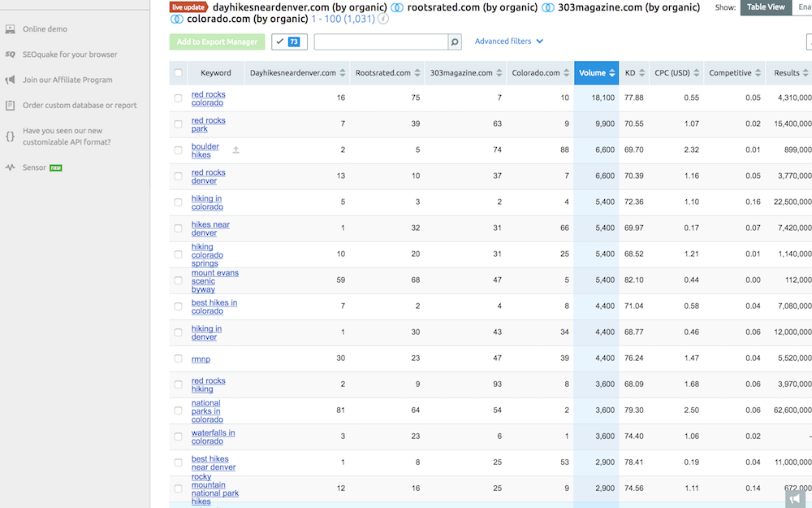
Task: Sort by KD column
Action: (634, 73)
